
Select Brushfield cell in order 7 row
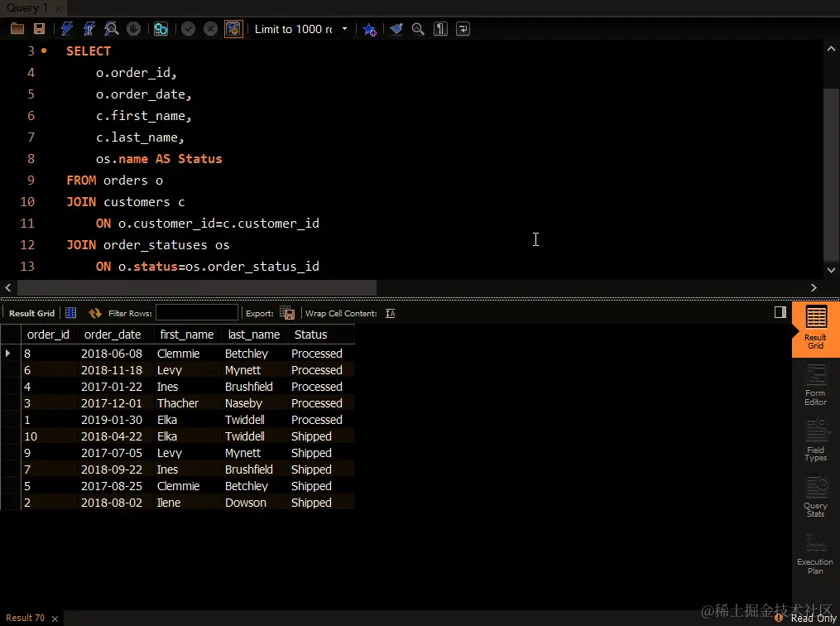tap(248, 469)
